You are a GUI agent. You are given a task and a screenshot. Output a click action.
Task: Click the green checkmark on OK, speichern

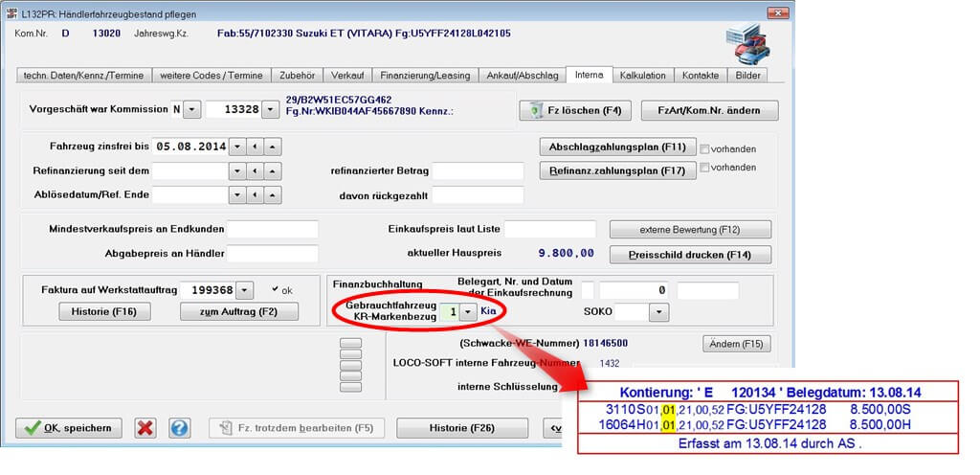[33, 428]
